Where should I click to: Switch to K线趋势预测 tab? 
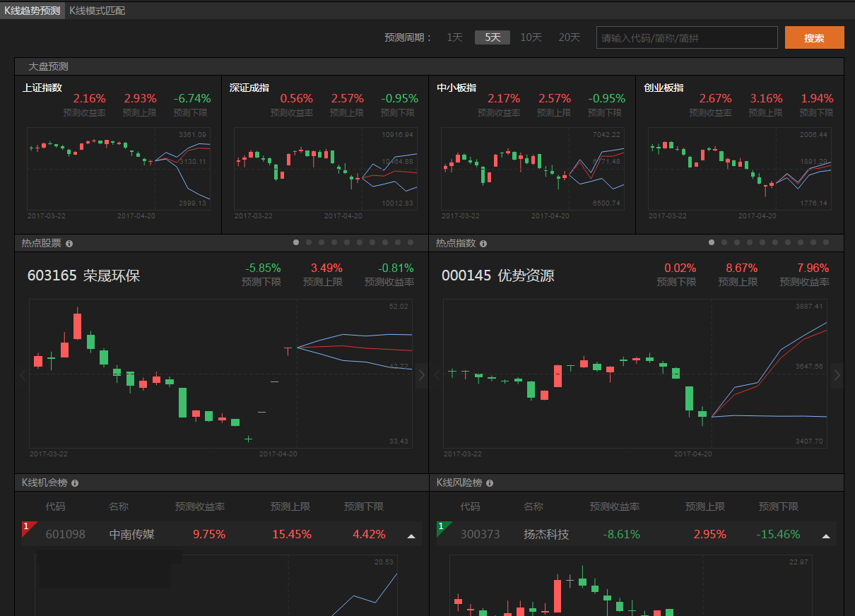pos(33,11)
